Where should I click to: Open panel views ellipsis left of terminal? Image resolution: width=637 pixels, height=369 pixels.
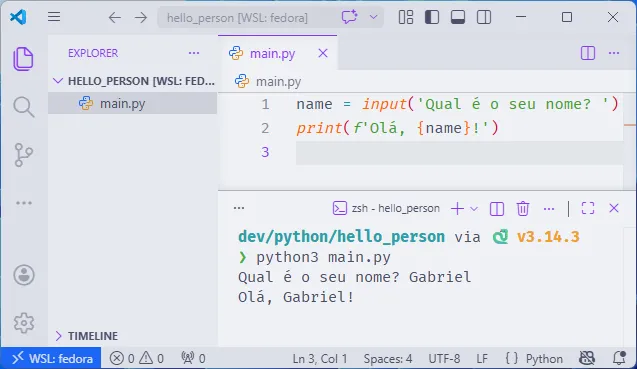pos(239,208)
